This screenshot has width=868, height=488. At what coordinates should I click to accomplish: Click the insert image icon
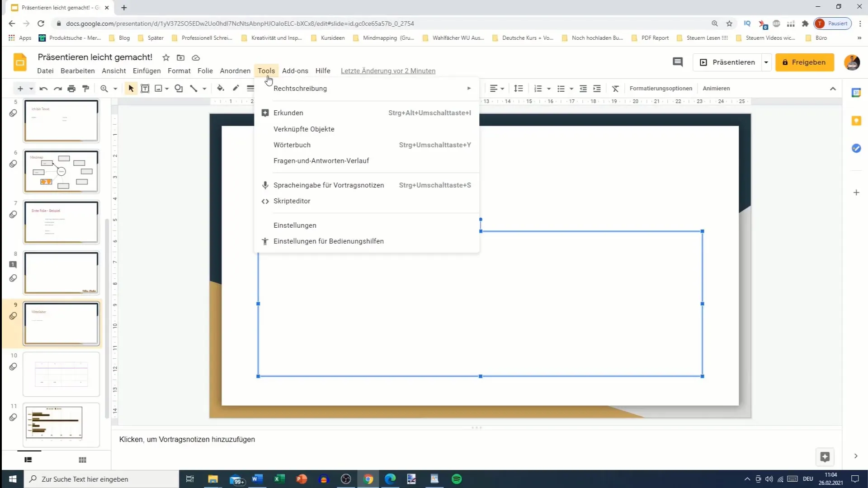pos(158,89)
